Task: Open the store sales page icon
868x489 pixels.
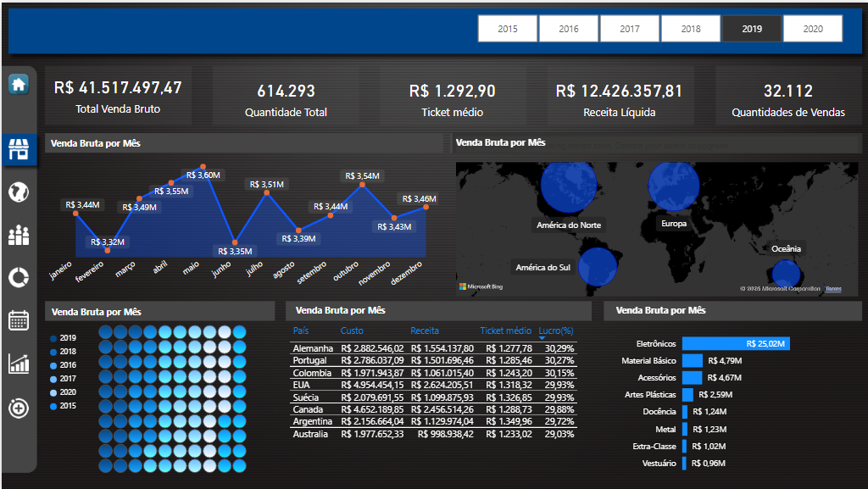Action: point(19,149)
